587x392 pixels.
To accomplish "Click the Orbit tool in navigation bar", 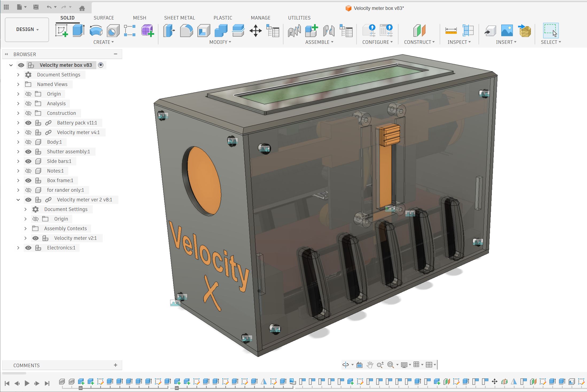I will [x=345, y=364].
